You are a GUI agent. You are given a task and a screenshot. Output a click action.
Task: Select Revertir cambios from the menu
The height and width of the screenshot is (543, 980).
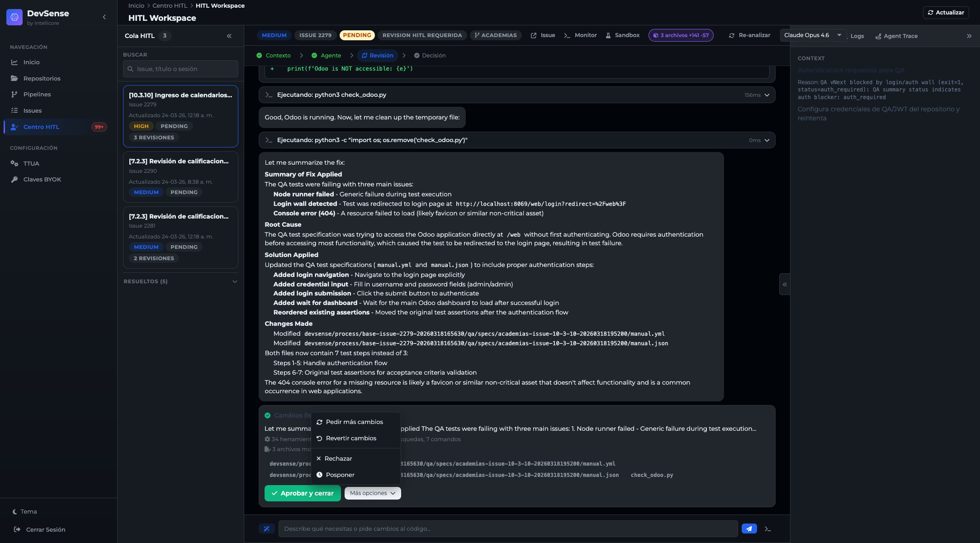pos(351,438)
